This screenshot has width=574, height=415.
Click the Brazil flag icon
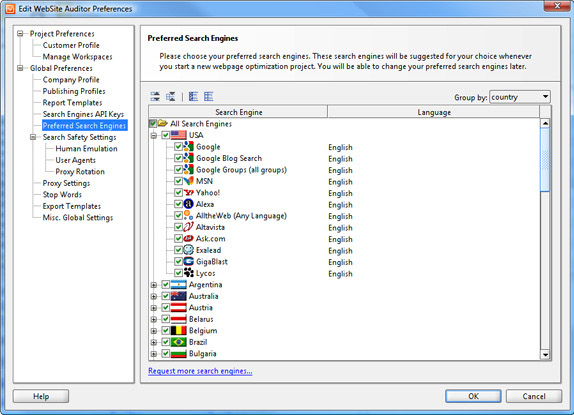[x=179, y=342]
